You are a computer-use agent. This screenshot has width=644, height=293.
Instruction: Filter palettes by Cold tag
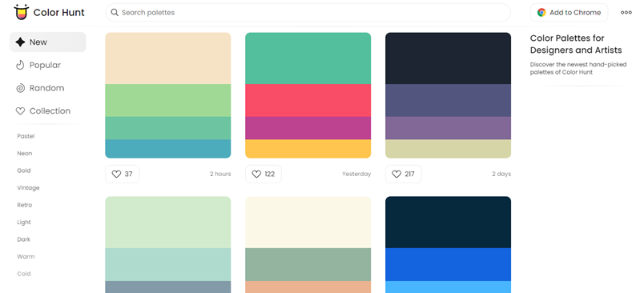click(24, 274)
